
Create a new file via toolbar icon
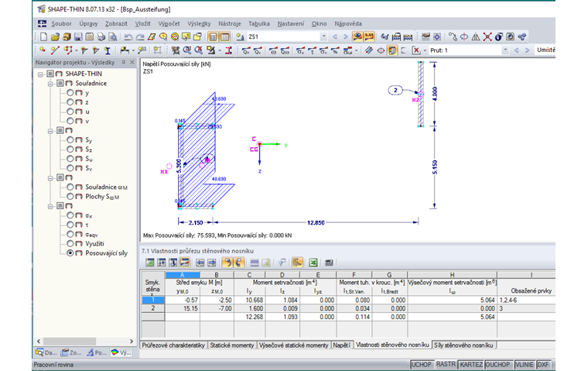[x=43, y=37]
